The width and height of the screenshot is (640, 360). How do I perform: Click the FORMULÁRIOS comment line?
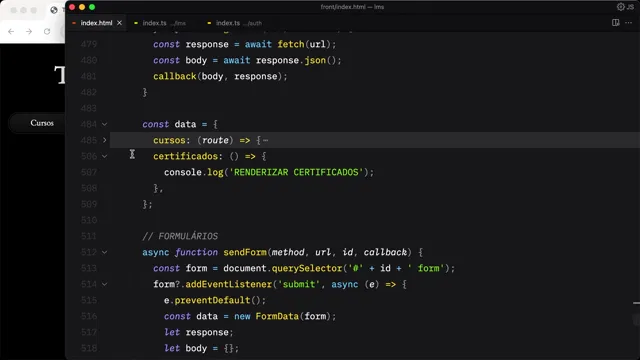point(180,236)
